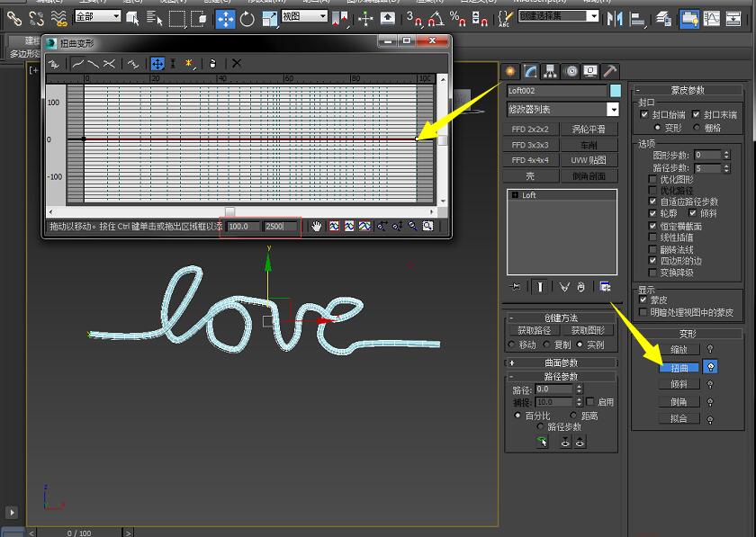Open the Hierarchy panel tab
The height and width of the screenshot is (537, 756).
(x=551, y=72)
